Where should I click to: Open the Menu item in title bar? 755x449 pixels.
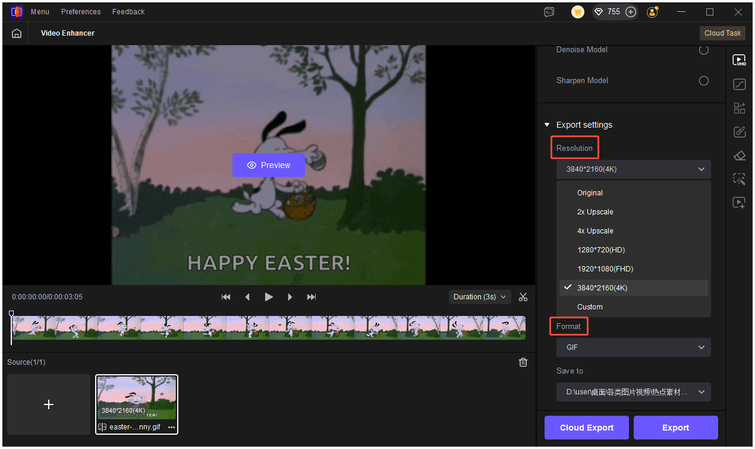point(40,12)
